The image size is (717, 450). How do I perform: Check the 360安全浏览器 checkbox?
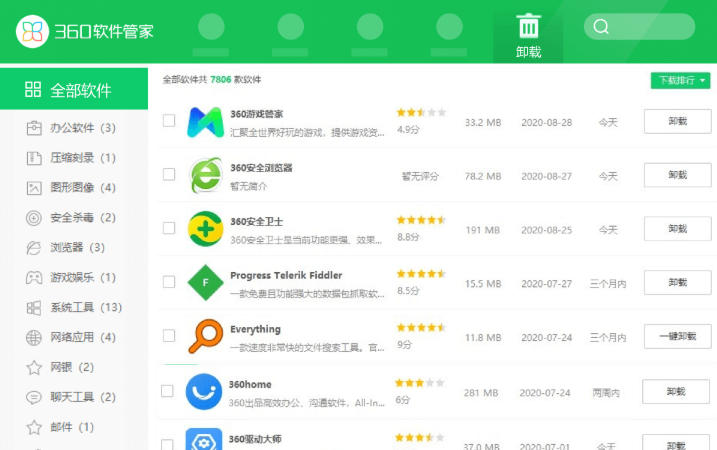(169, 174)
